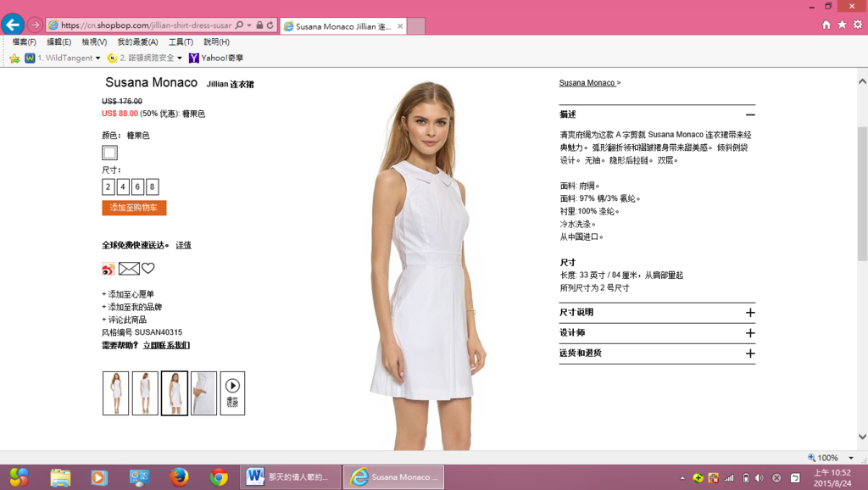Email this product envelope icon

pos(129,269)
